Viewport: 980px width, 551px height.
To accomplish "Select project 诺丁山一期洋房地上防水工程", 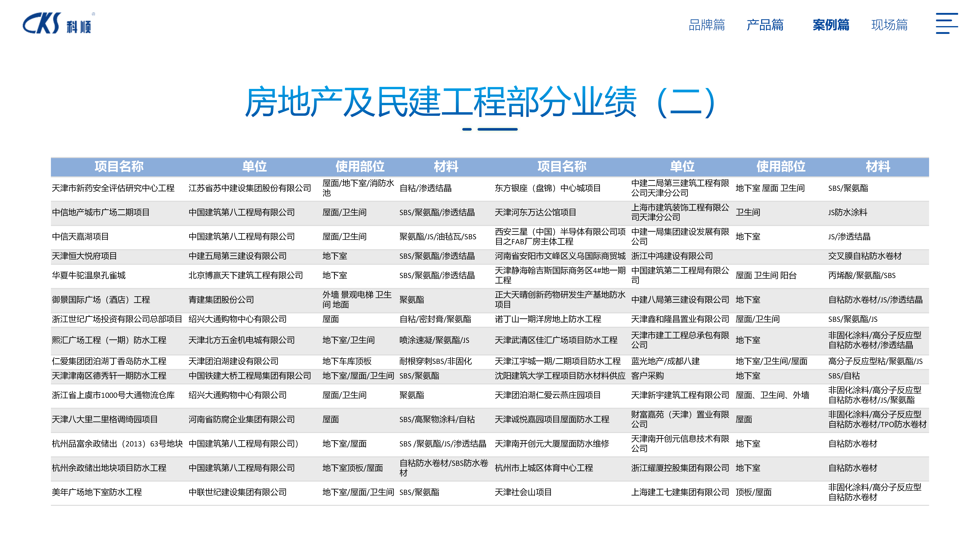I will point(548,319).
